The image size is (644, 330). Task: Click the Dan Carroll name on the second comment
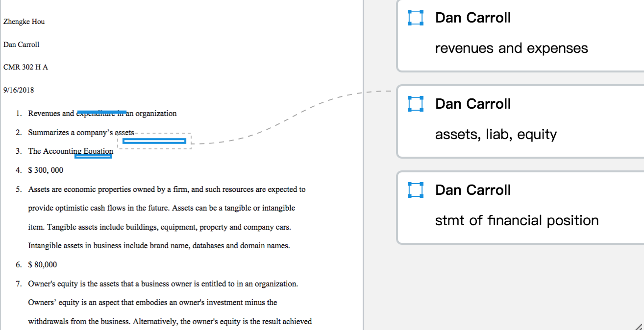pyautogui.click(x=473, y=104)
